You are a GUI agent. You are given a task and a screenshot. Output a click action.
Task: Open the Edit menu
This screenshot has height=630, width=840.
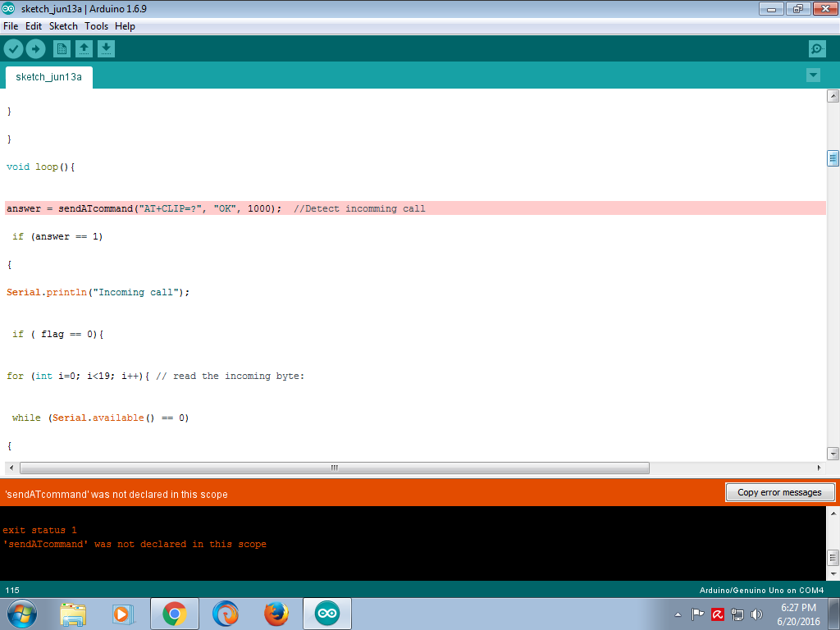click(33, 26)
